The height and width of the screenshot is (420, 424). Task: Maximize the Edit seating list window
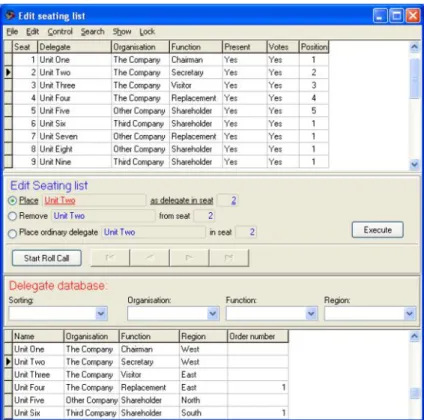pyautogui.click(x=396, y=15)
